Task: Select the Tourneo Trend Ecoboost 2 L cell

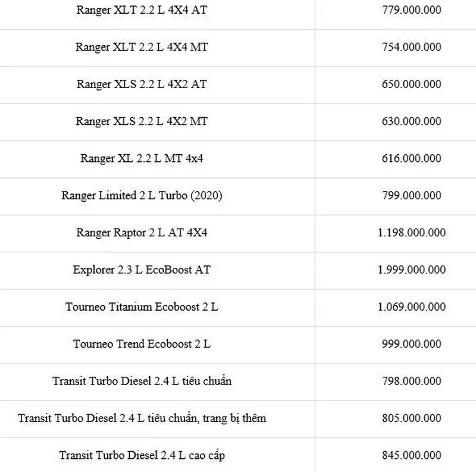Action: pos(142,344)
